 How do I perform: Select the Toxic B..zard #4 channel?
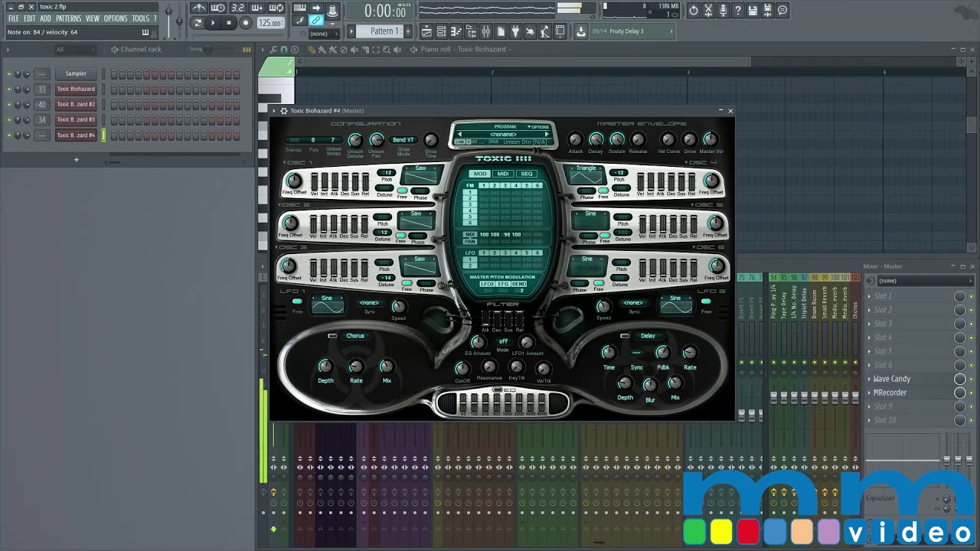pos(76,135)
